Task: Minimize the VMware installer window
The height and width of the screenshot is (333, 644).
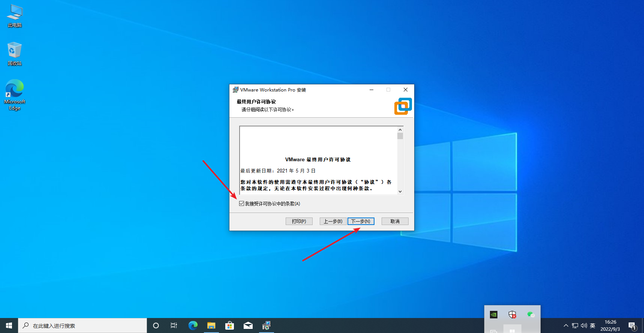Action: [371, 90]
